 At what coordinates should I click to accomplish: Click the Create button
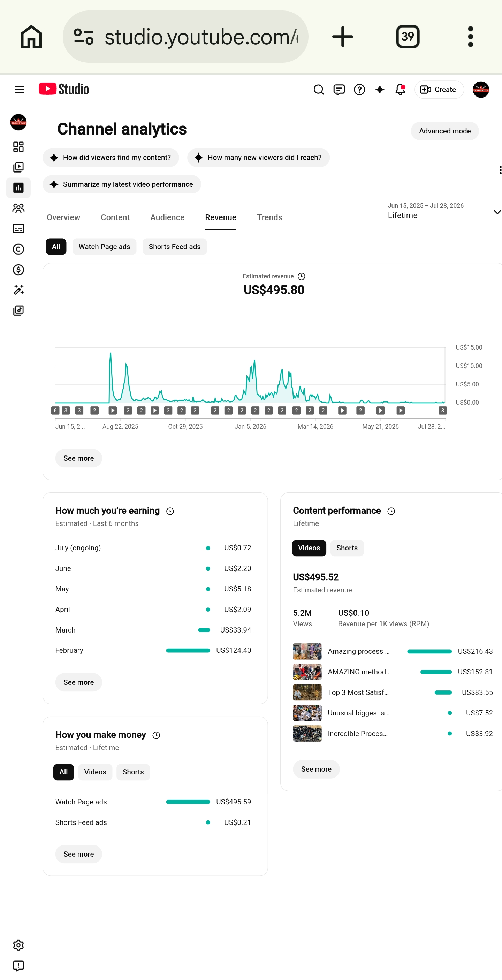coord(439,90)
